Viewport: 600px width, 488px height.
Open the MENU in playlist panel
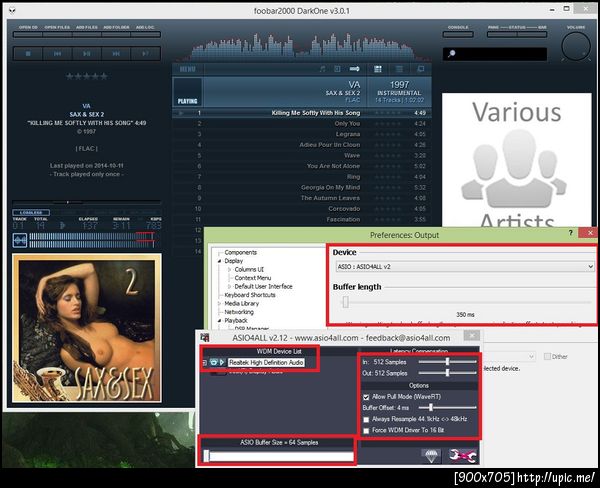188,69
